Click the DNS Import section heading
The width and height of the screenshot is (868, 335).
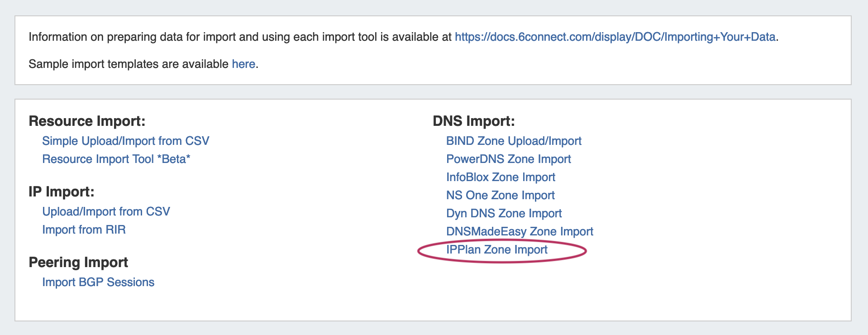point(473,121)
